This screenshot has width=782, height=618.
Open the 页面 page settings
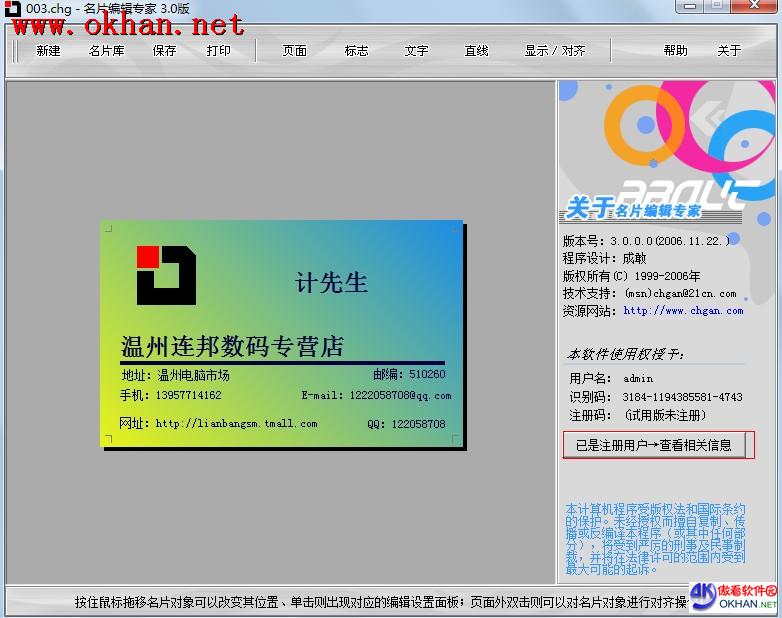click(294, 50)
